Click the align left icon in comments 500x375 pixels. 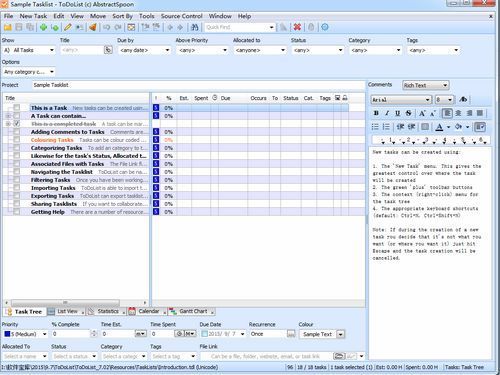pyautogui.click(x=447, y=113)
